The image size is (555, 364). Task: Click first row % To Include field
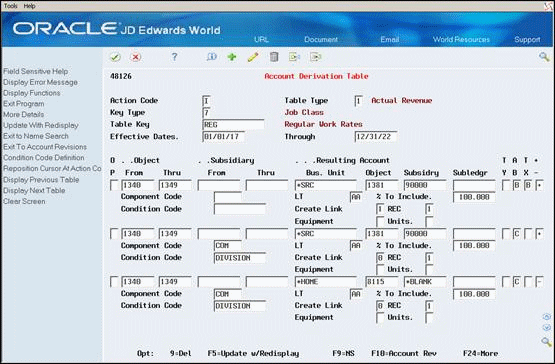click(474, 197)
